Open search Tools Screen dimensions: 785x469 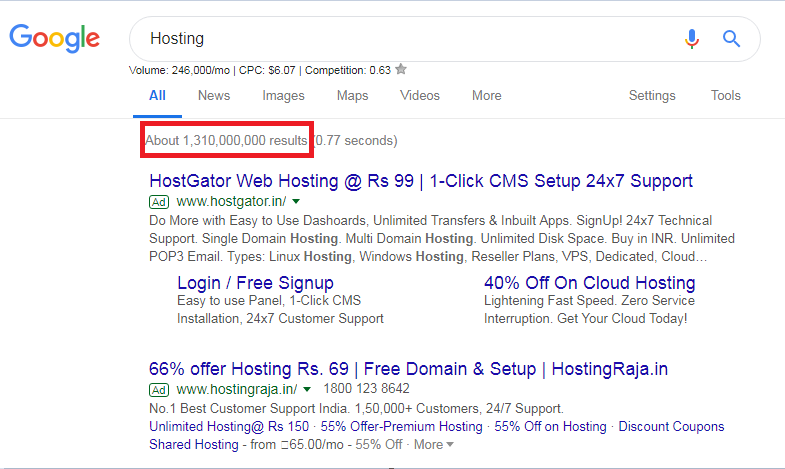tap(725, 96)
